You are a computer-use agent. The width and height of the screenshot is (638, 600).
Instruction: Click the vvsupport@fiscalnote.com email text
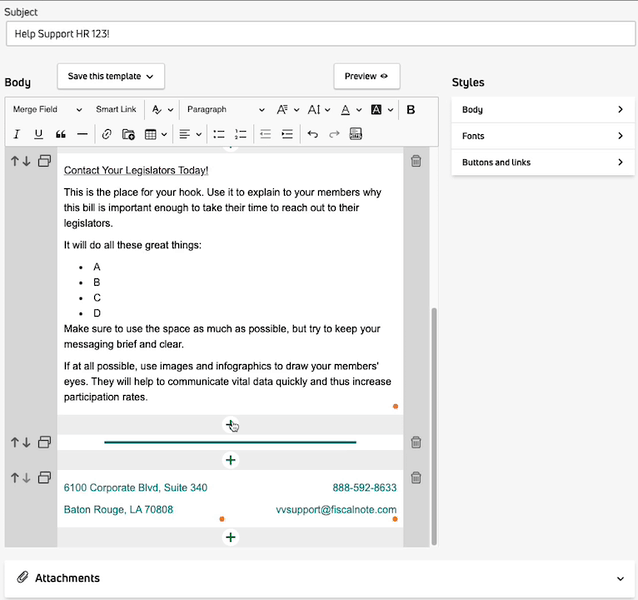(x=336, y=509)
